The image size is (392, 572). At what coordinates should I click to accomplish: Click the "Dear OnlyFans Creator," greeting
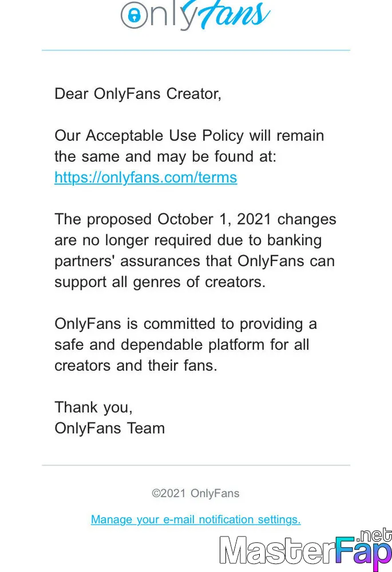point(138,94)
